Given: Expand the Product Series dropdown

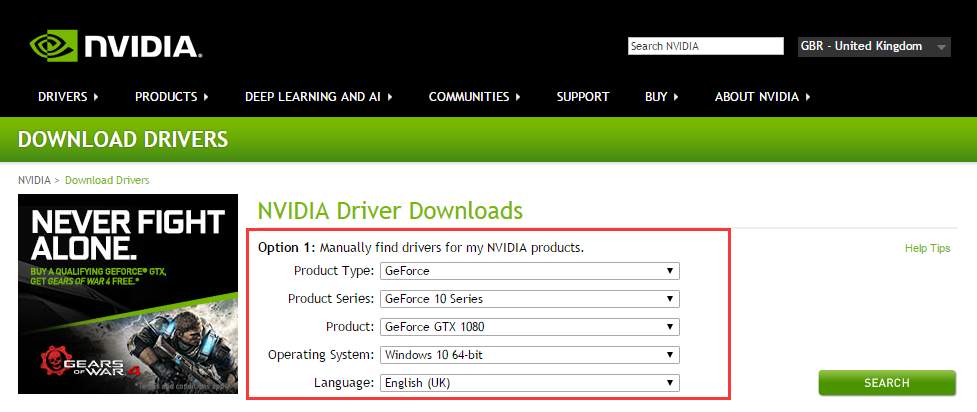Looking at the screenshot, I should [529, 299].
